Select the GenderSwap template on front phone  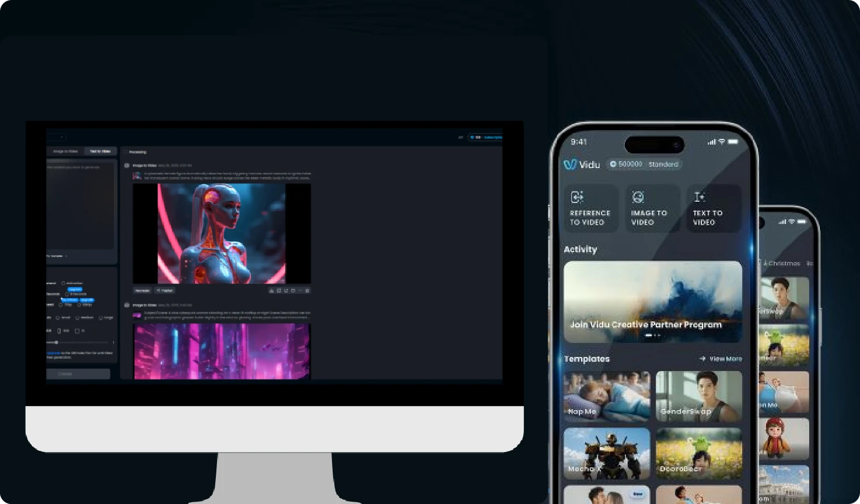pos(699,396)
